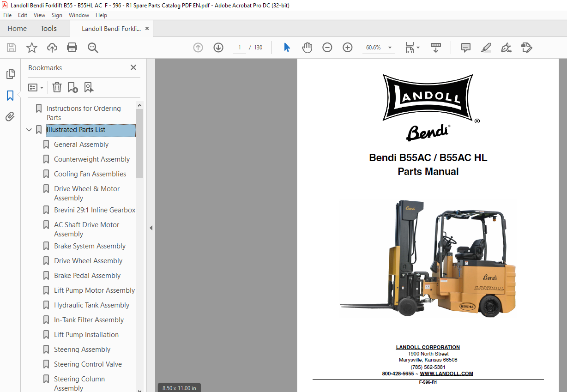This screenshot has width=567, height=392.
Task: Open Lift Pump Motor Assembly bookmark
Action: point(94,290)
